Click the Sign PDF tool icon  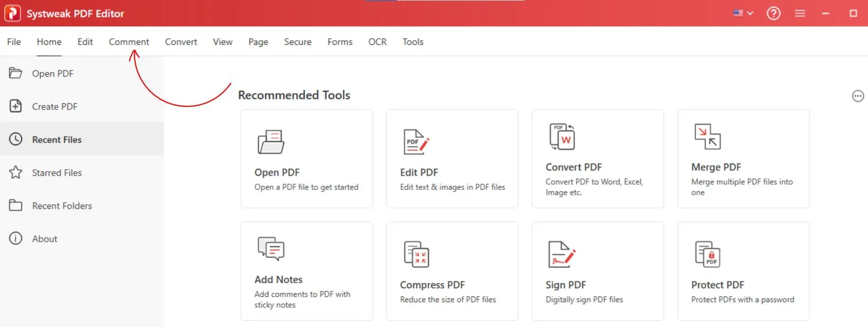coord(562,255)
